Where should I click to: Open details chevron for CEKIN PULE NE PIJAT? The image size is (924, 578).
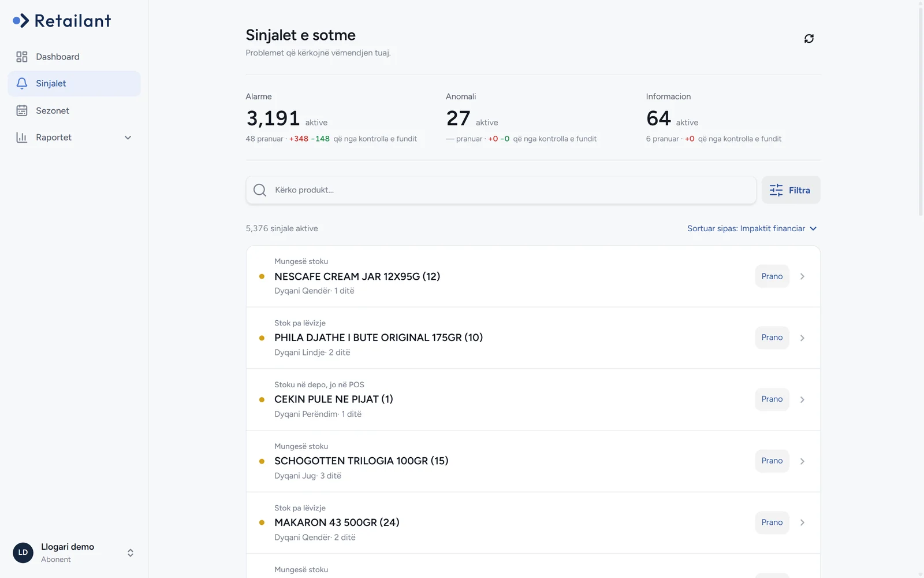pos(802,399)
